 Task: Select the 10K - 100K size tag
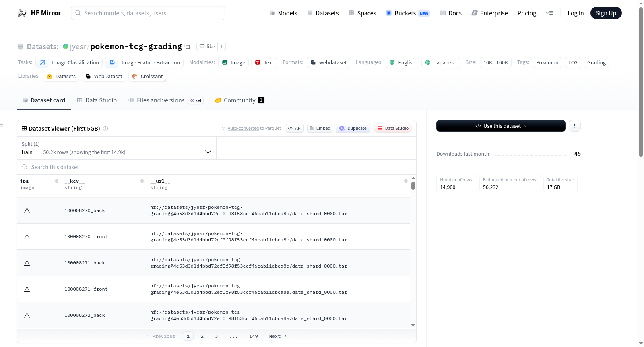pyautogui.click(x=495, y=62)
